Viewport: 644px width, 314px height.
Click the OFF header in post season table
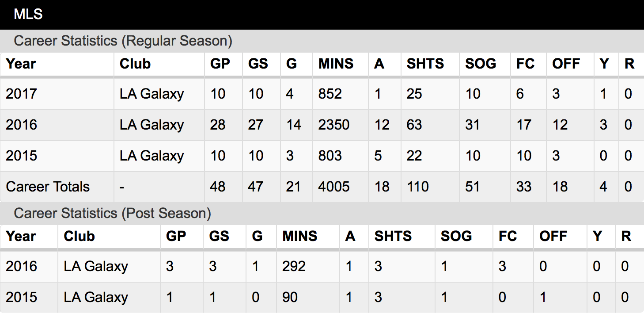(x=553, y=236)
